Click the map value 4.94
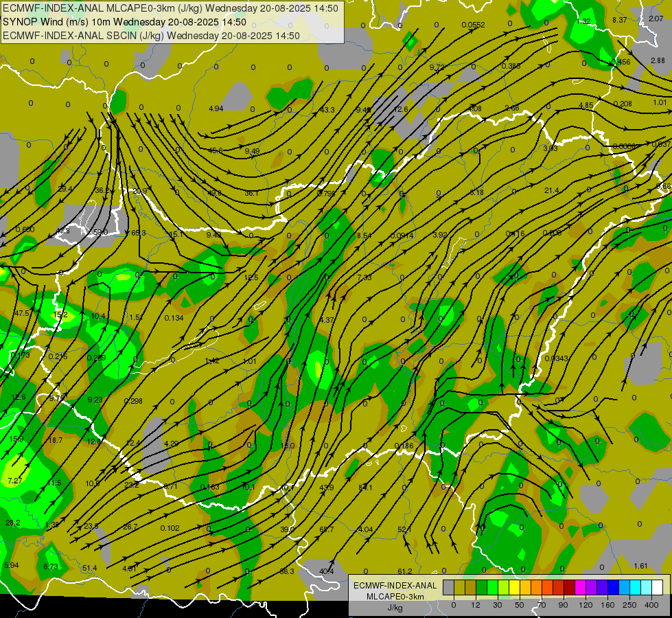The width and height of the screenshot is (672, 618). [x=216, y=108]
